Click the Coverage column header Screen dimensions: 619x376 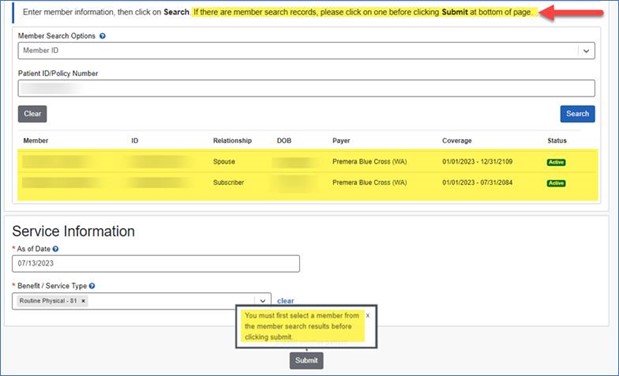click(457, 141)
